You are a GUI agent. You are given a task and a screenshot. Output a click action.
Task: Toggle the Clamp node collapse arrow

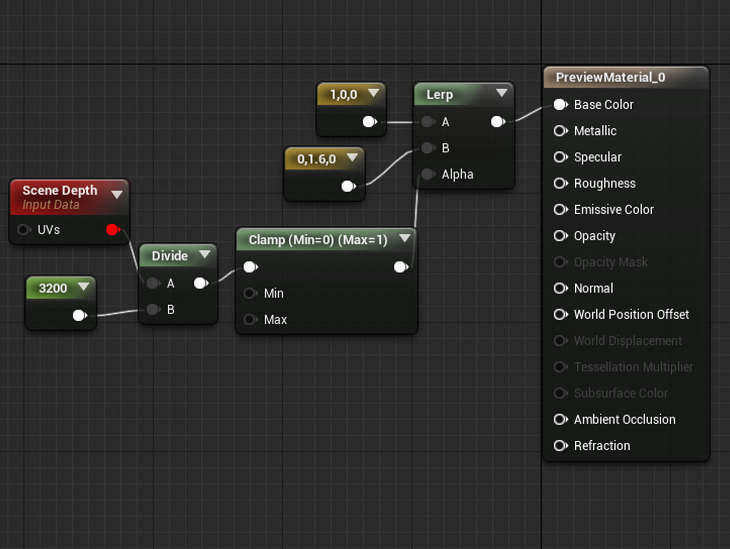pos(404,239)
